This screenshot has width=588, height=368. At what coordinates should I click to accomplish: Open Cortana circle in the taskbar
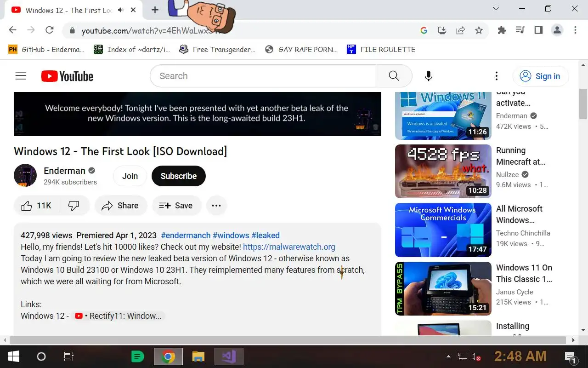point(41,356)
